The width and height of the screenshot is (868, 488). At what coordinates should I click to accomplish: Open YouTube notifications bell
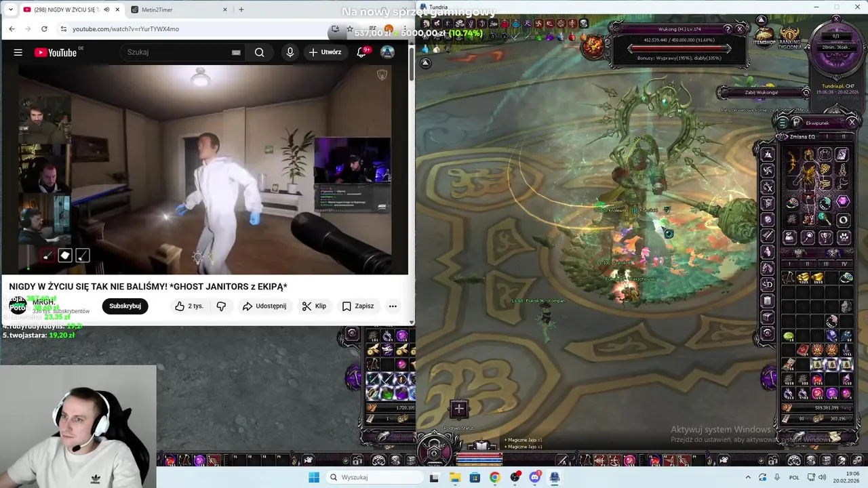(361, 52)
